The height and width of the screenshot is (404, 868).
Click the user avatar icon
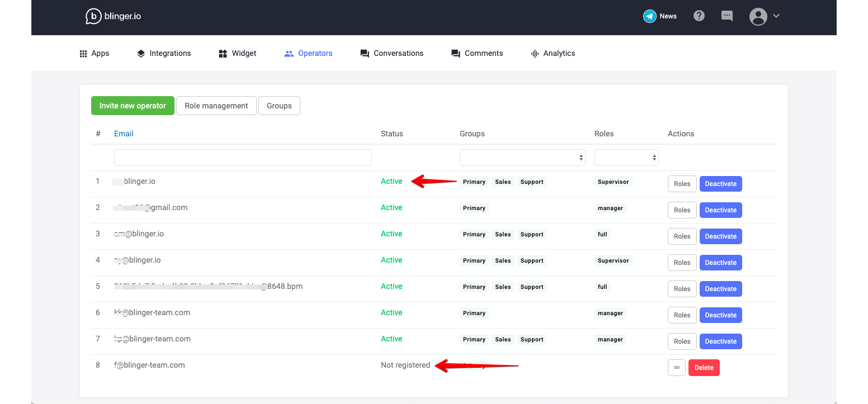758,16
